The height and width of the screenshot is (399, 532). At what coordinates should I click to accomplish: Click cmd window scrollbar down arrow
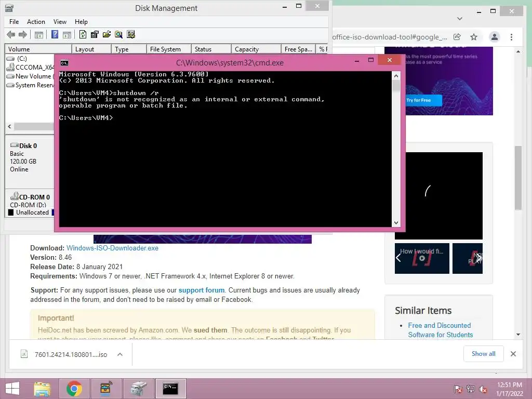[396, 222]
